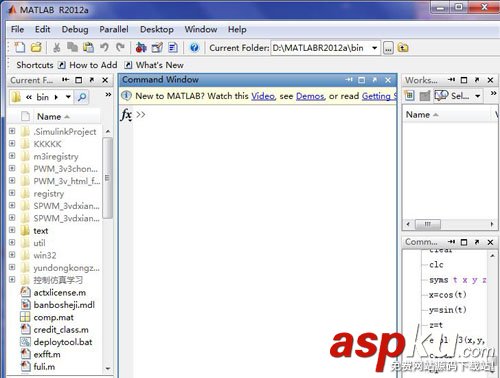Viewport: 500px width, 378px height.
Task: Follow the Getting Started link
Action: point(379,96)
